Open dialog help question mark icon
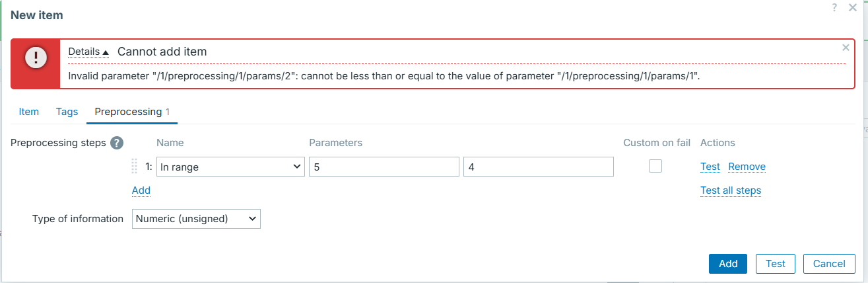The width and height of the screenshot is (868, 283). coord(834,7)
